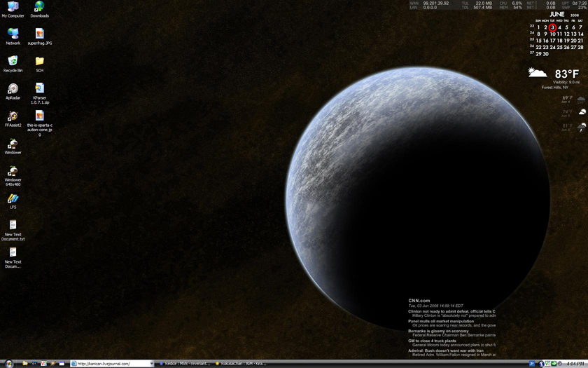Launch the FFAssist2 shortcut
This screenshot has height=368, width=588.
coord(13,116)
